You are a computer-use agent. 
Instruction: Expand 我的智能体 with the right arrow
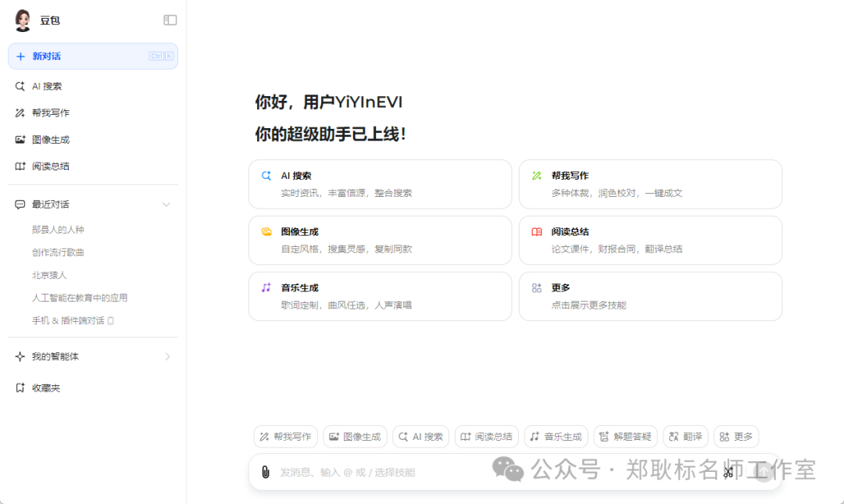pyautogui.click(x=167, y=356)
